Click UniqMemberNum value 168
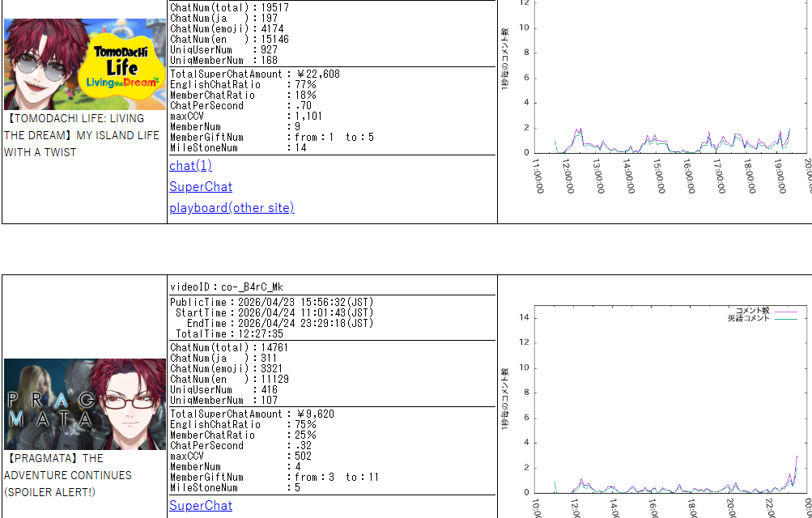Image resolution: width=812 pixels, height=518 pixels. [270, 61]
